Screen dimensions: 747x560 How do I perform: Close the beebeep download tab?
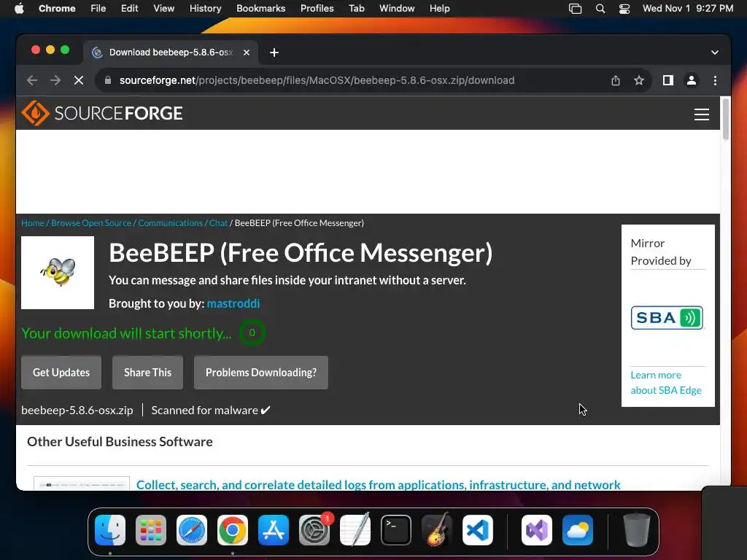pos(247,52)
